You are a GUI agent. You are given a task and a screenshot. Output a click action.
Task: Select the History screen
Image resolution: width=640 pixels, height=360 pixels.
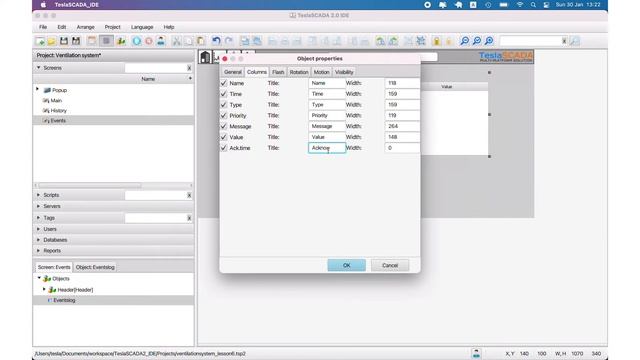point(58,111)
